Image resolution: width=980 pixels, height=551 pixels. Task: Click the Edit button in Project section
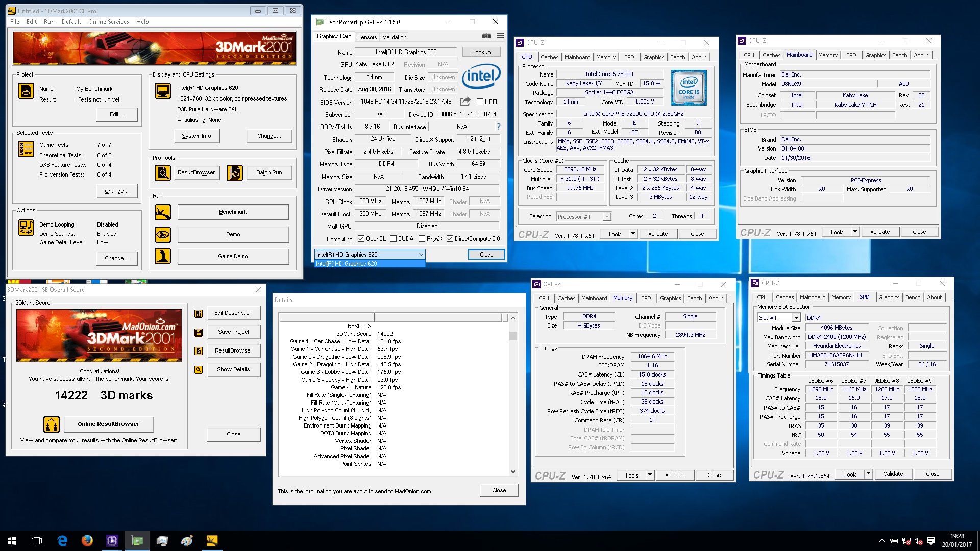[117, 114]
